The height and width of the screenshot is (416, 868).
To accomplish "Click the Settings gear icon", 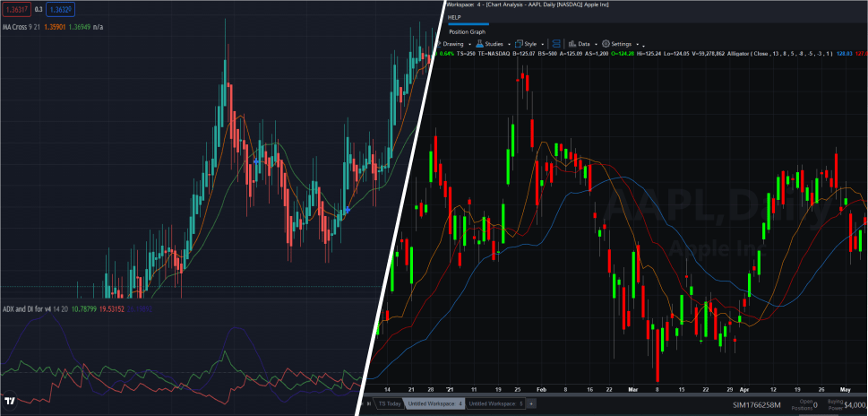I will coord(606,44).
